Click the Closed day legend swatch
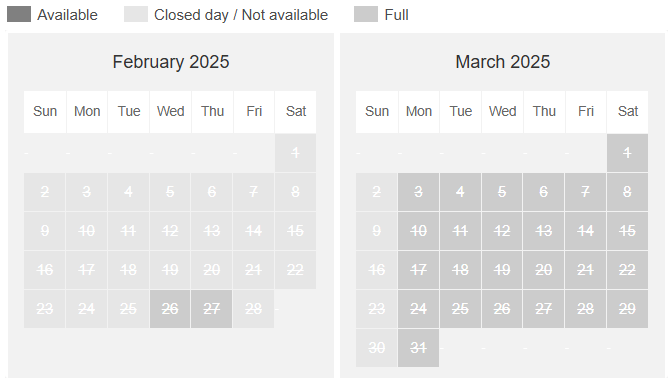The image size is (672, 386). point(136,14)
